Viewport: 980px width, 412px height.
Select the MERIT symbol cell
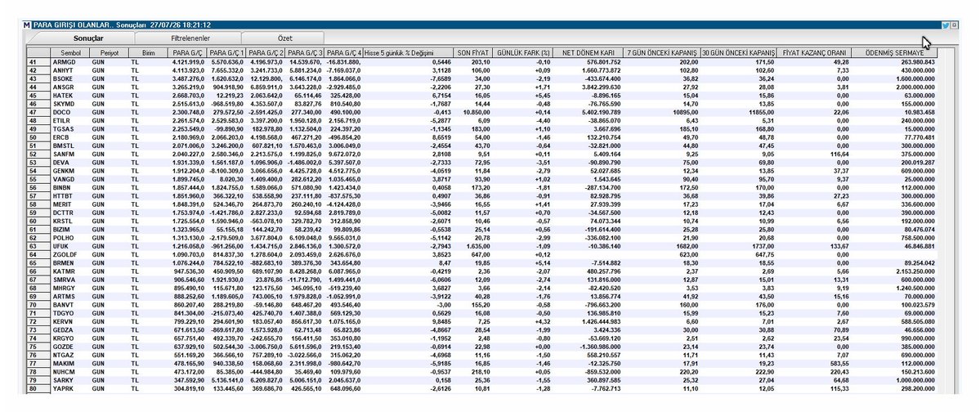point(70,204)
